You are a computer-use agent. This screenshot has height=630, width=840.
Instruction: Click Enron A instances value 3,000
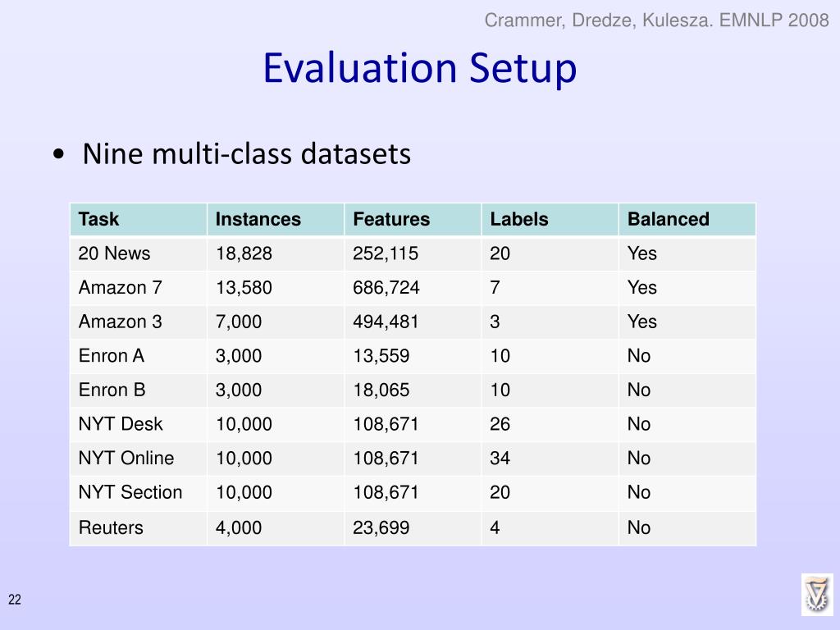pos(239,356)
